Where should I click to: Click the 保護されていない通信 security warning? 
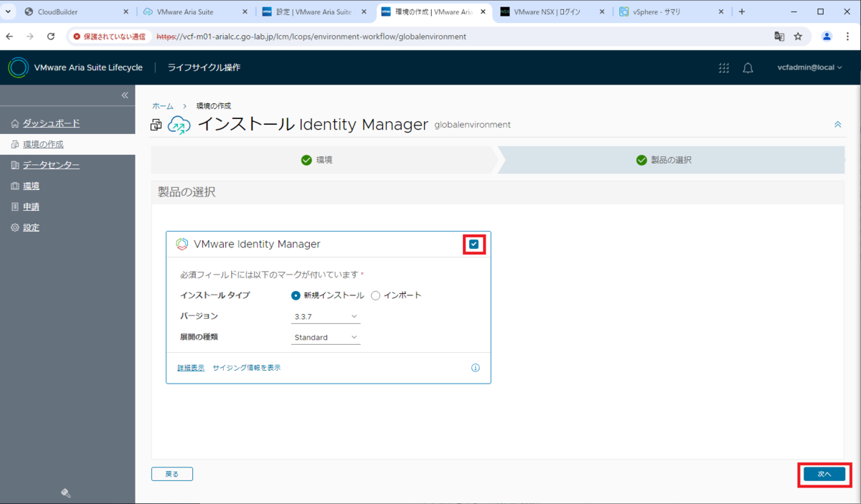(110, 37)
